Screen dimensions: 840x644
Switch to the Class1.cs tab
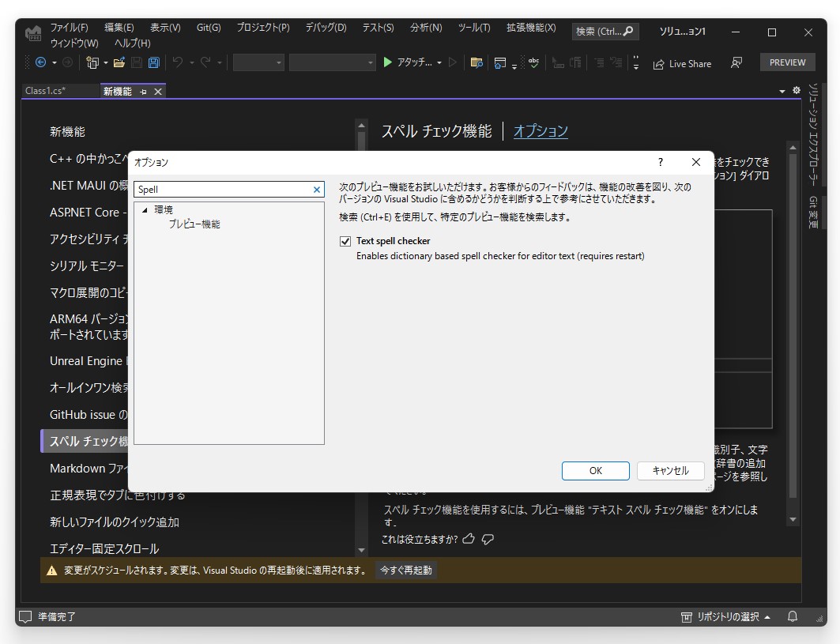[45, 91]
